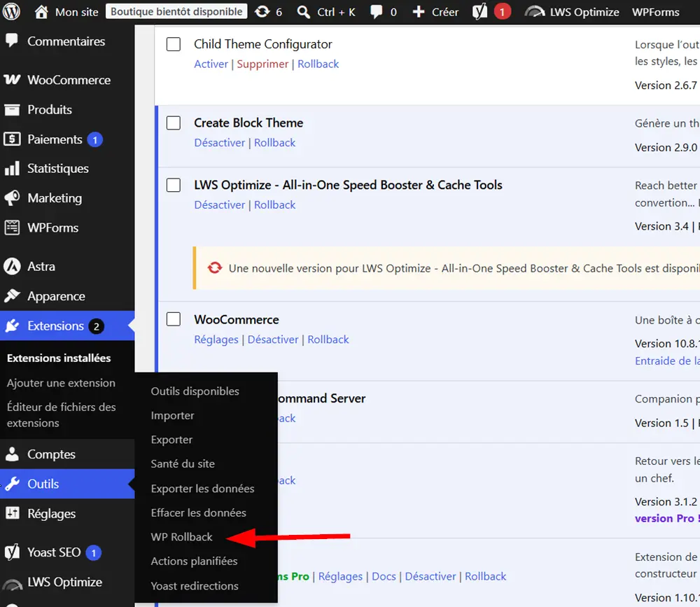This screenshot has width=700, height=607.
Task: Click the Astra logo icon
Action: (12, 266)
